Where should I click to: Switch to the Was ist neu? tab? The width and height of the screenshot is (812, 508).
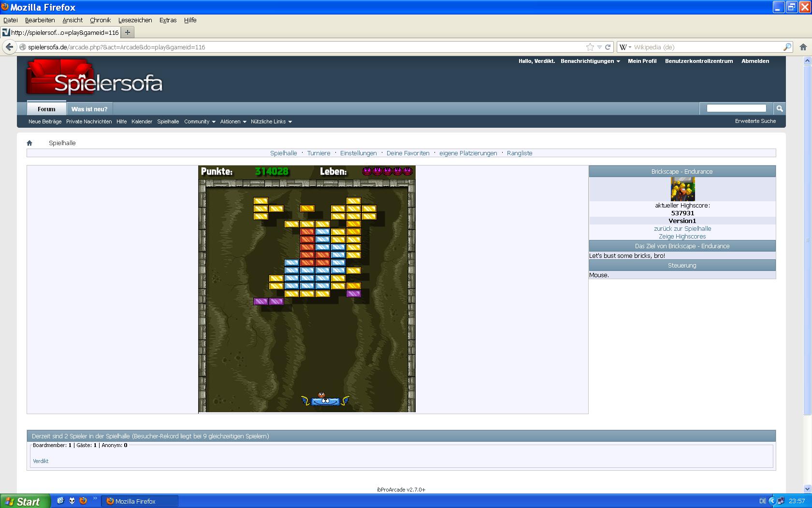click(x=89, y=109)
